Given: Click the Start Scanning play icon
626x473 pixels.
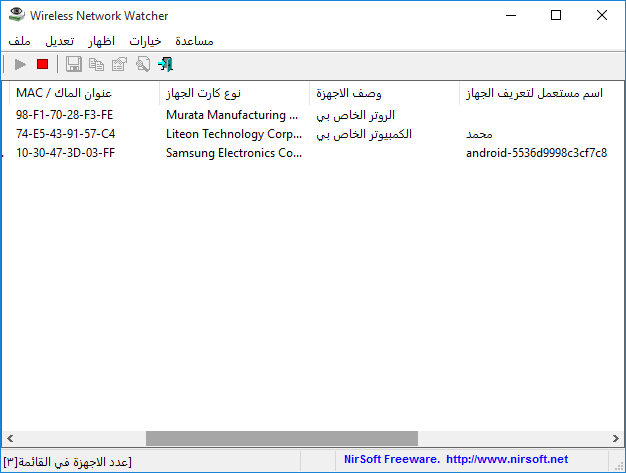Looking at the screenshot, I should click(20, 64).
